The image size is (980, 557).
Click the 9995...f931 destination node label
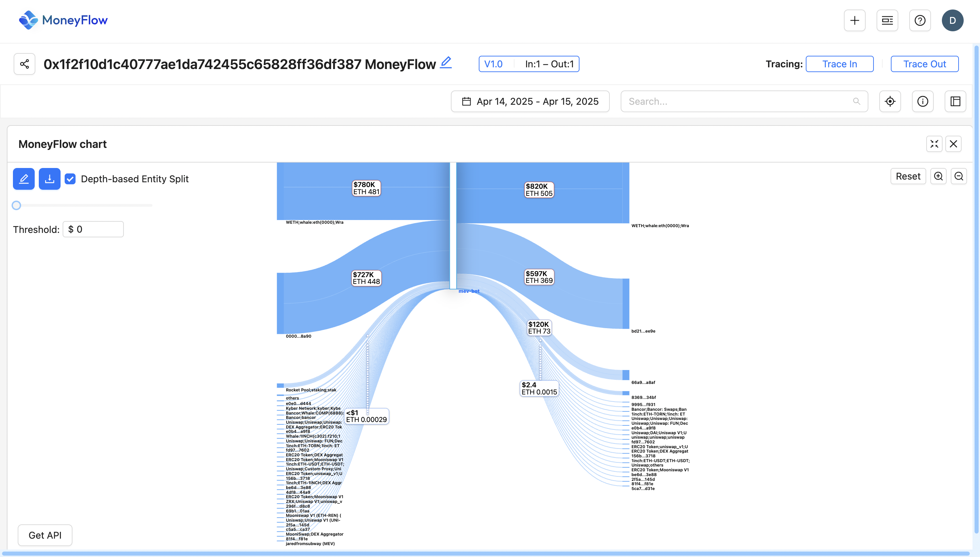pos(643,404)
